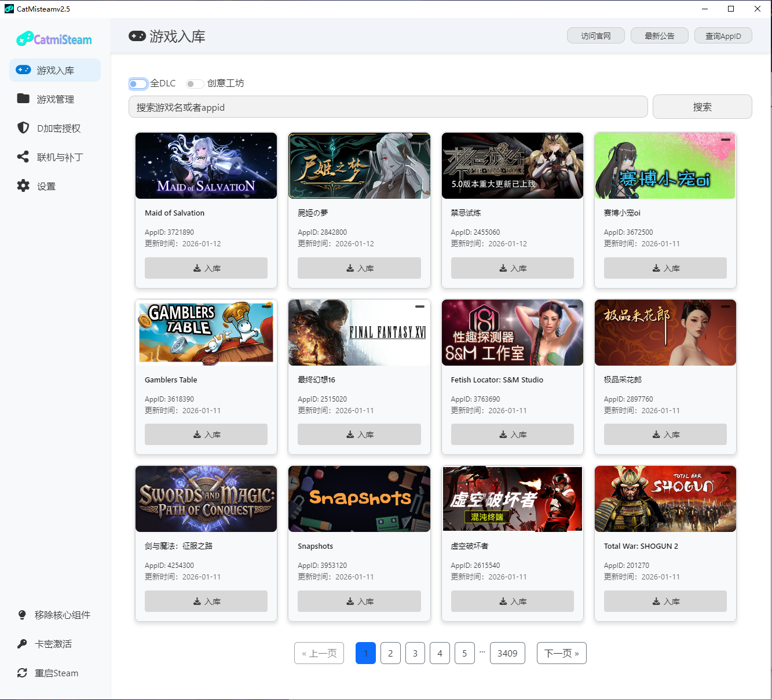Open 游戏入库 in the sidebar

click(55, 70)
